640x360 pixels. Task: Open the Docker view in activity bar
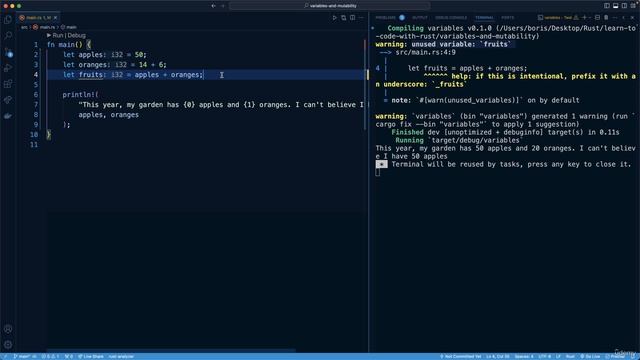click(x=8, y=116)
